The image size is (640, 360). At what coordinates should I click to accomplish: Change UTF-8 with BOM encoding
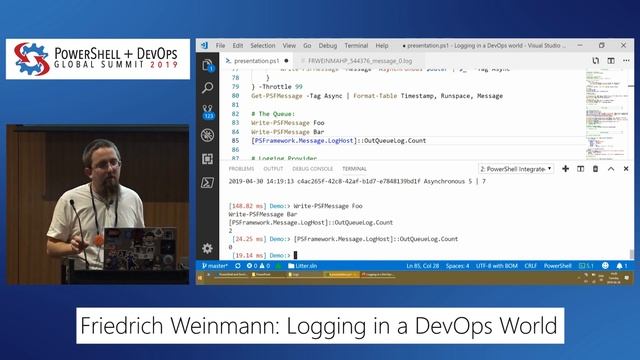(496, 266)
